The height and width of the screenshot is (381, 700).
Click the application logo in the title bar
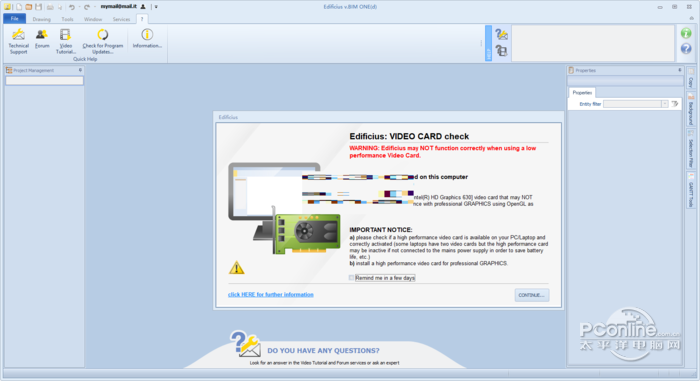click(8, 7)
